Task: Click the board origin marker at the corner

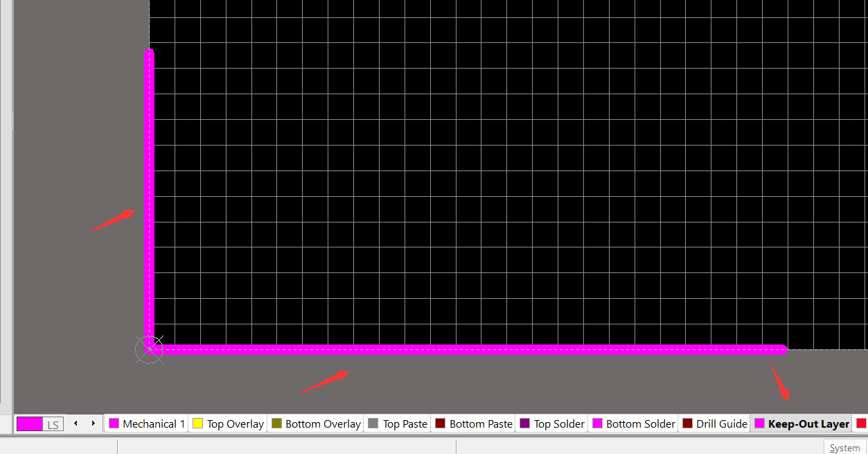Action: (x=149, y=349)
